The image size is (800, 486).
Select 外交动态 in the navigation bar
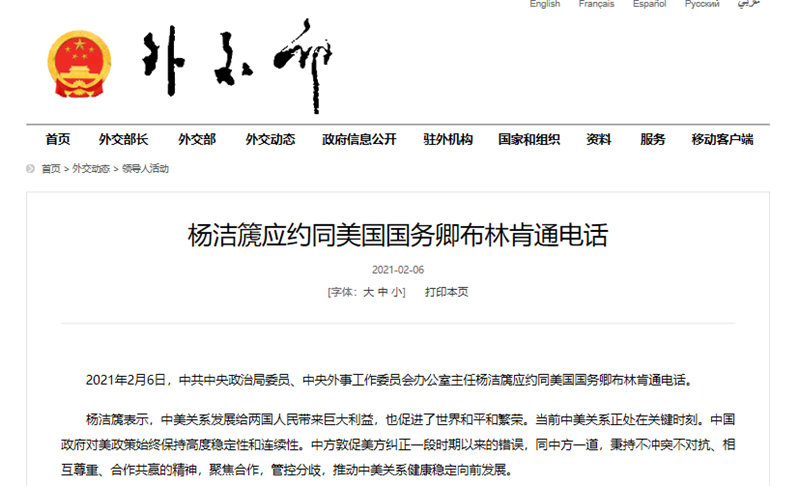point(270,140)
